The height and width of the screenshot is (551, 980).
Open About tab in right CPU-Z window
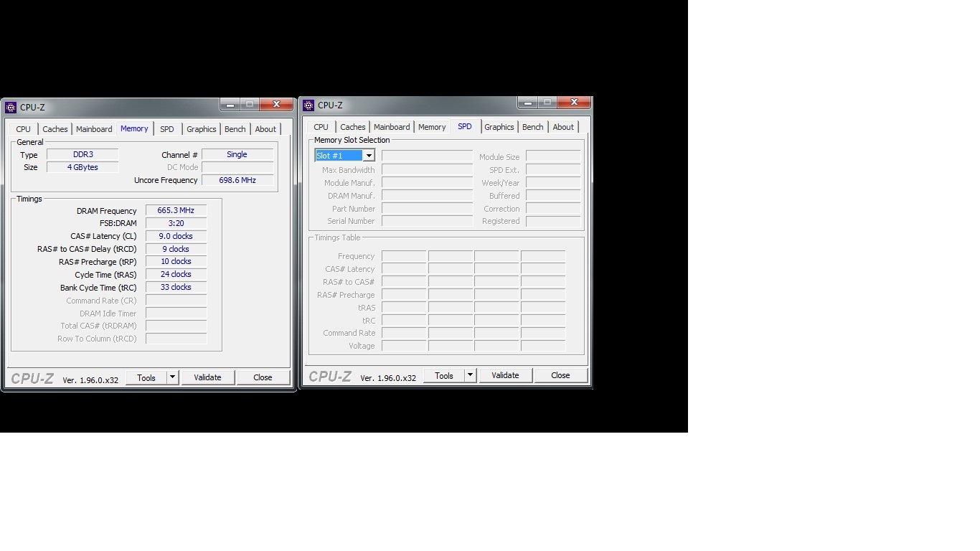[563, 127]
